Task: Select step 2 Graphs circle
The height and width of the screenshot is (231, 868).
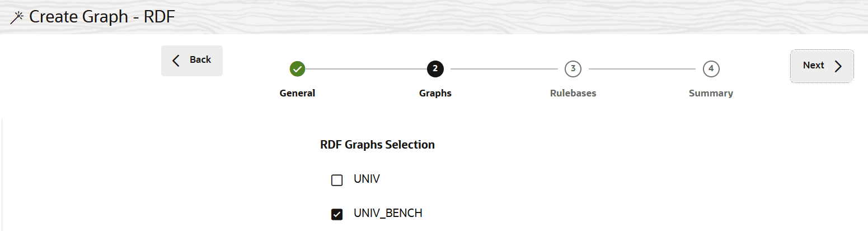Action: tap(435, 69)
